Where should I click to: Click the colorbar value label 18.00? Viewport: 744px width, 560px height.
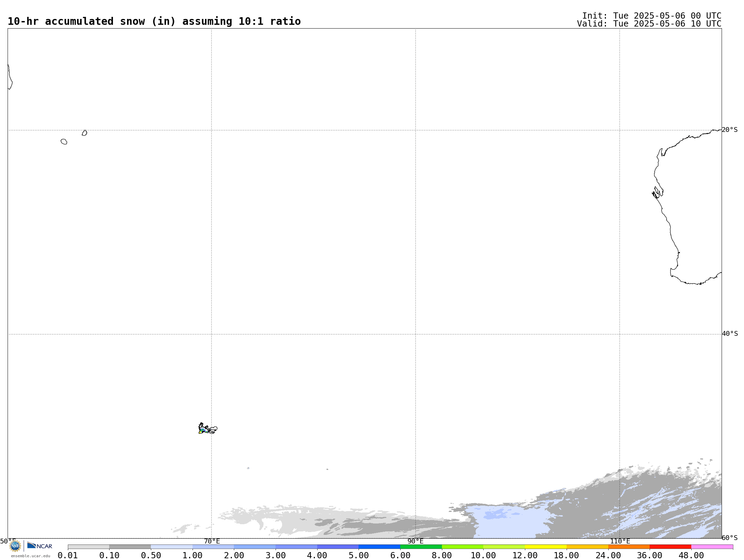(x=567, y=556)
